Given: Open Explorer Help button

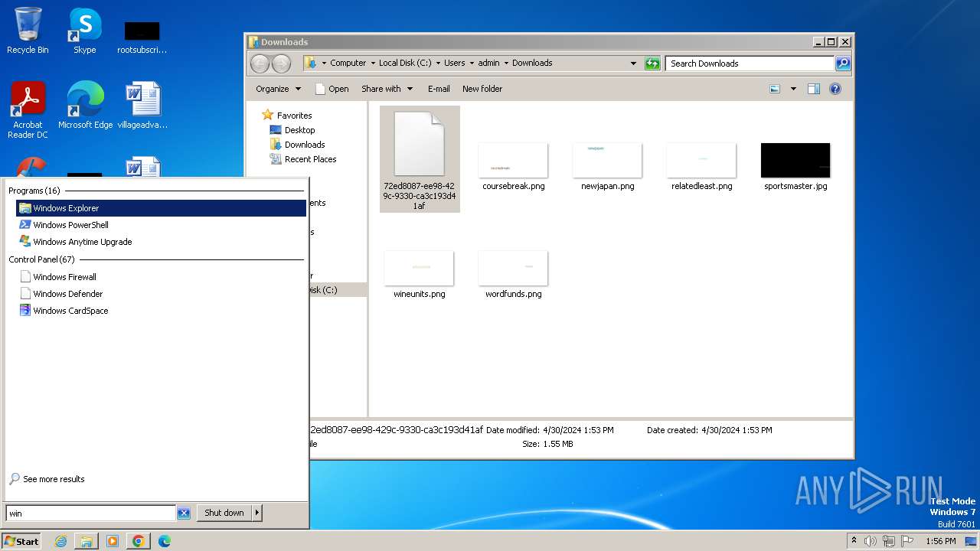Looking at the screenshot, I should click(835, 89).
